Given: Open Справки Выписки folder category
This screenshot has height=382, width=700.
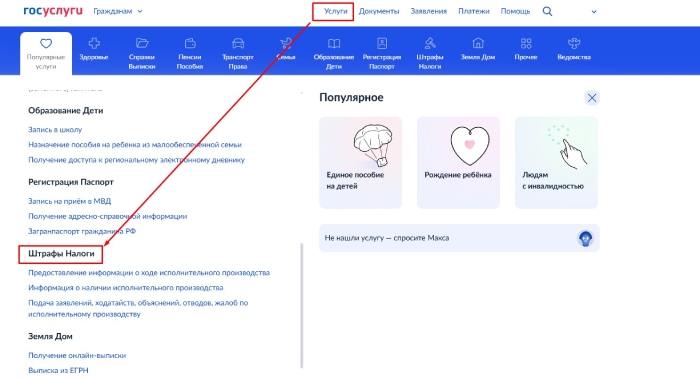Looking at the screenshot, I should (x=142, y=54).
